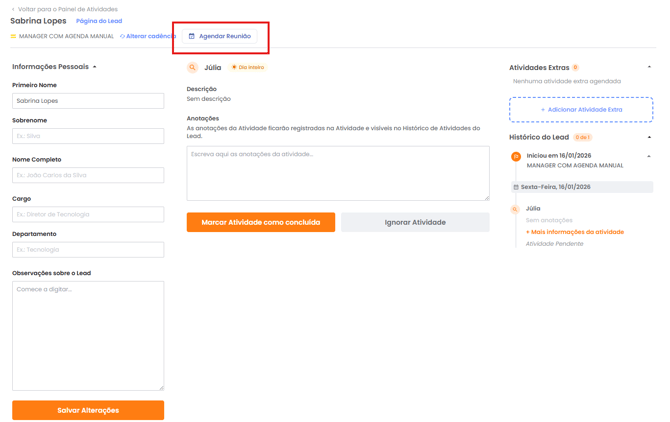Screen dimensions: 670x422
Task: Click the back arrow to Painel de Atividades
Action: 13,9
